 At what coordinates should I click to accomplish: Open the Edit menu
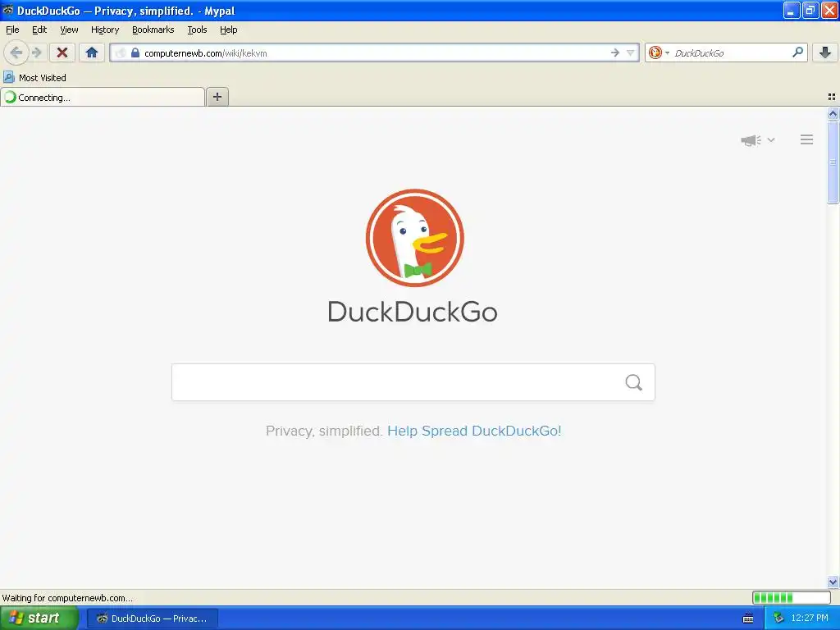coord(39,30)
